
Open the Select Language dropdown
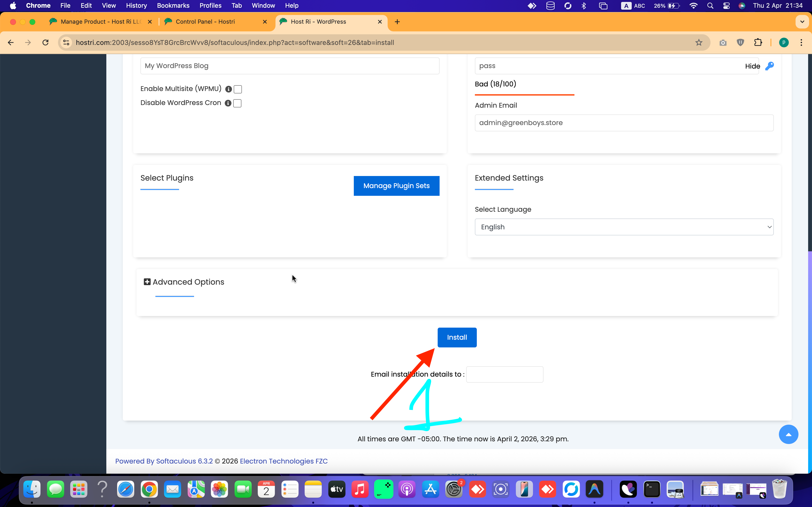[624, 227]
